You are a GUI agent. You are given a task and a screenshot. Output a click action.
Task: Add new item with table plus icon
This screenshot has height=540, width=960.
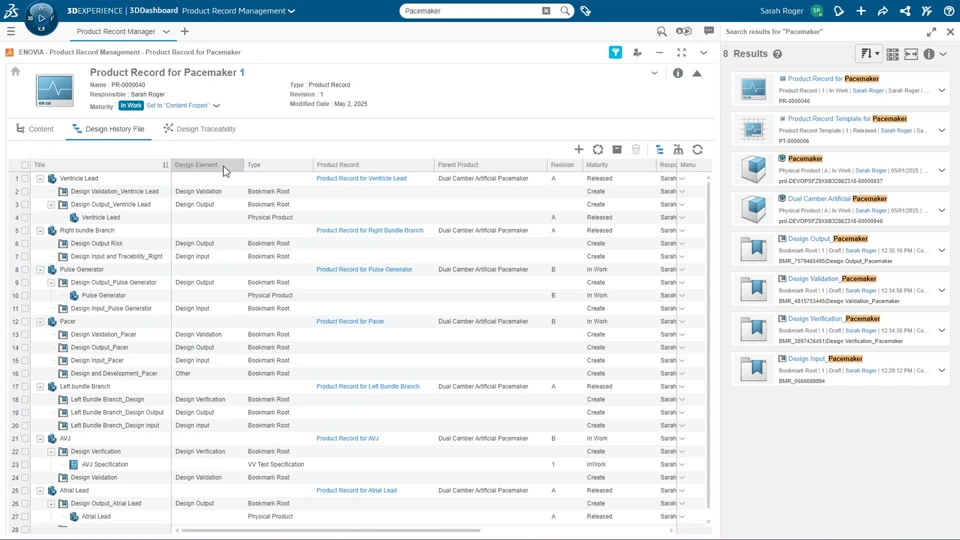coord(579,149)
